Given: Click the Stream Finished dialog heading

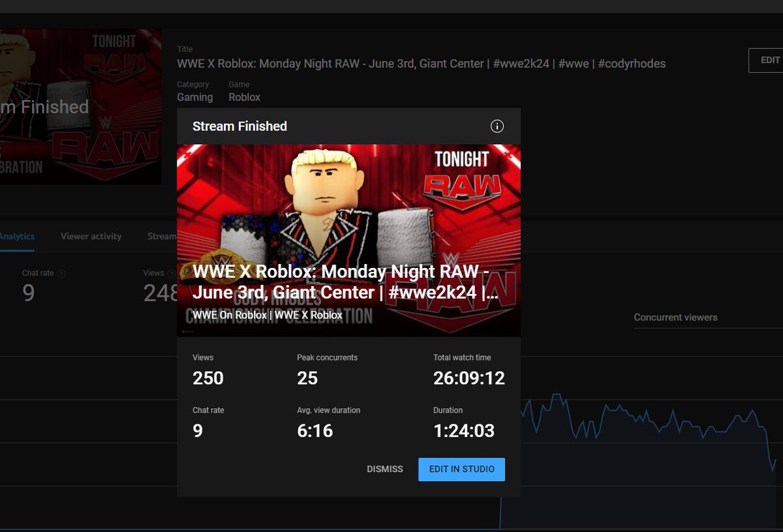Looking at the screenshot, I should coord(239,126).
